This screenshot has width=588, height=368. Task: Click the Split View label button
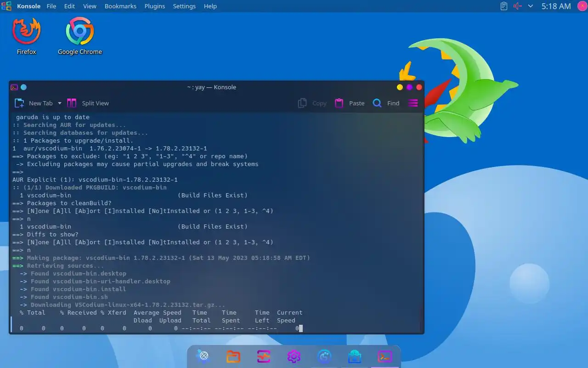click(x=96, y=103)
